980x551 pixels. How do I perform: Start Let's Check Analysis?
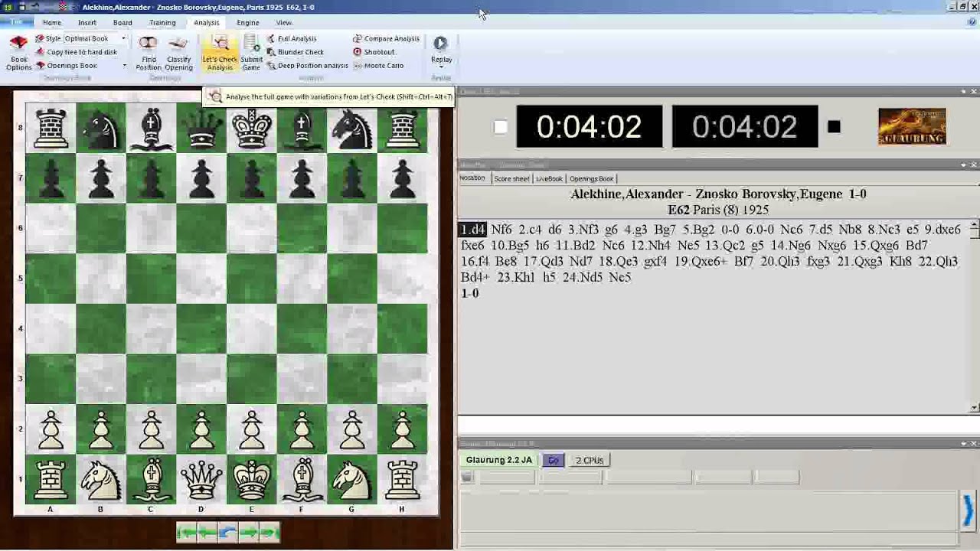pyautogui.click(x=220, y=53)
